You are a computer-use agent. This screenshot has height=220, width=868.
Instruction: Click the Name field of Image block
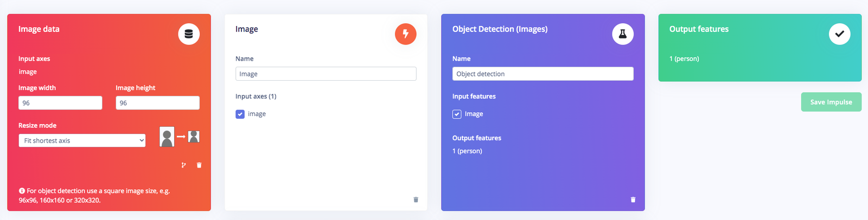326,74
